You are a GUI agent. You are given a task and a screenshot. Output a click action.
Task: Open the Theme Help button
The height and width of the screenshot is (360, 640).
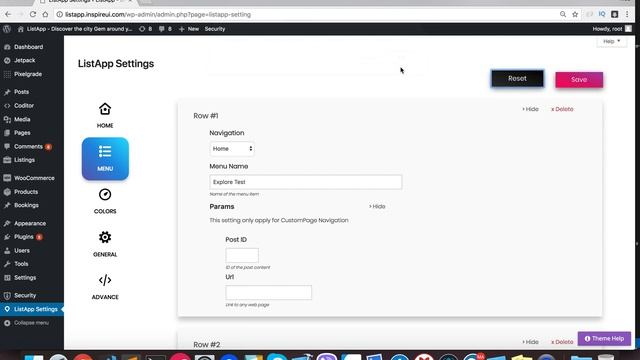[604, 338]
